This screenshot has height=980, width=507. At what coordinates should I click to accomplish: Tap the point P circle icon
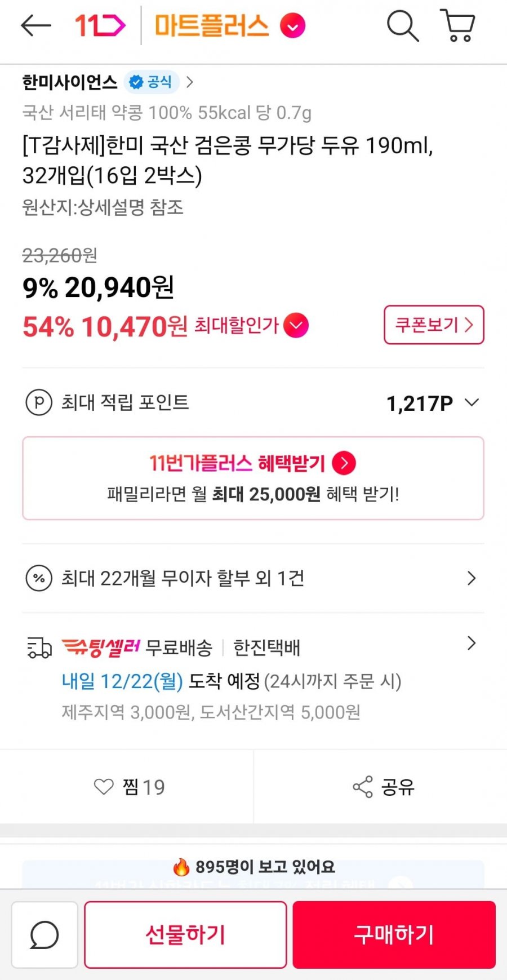click(x=39, y=402)
